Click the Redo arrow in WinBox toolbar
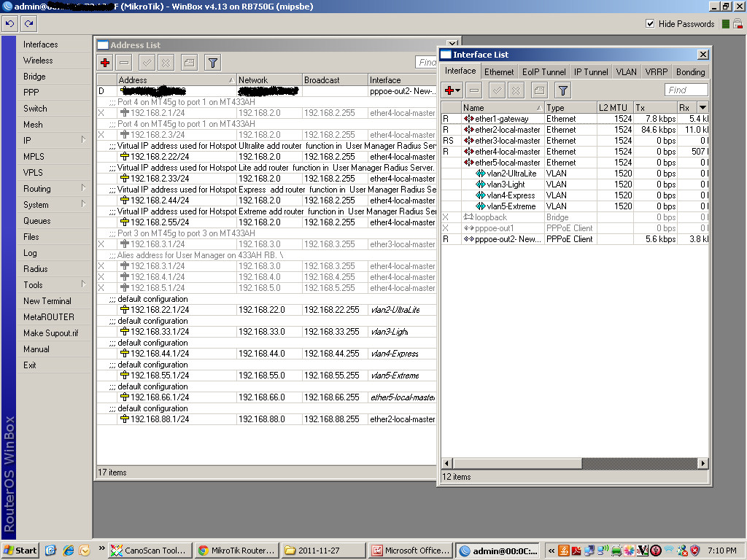Image resolution: width=747 pixels, height=560 pixels. click(x=28, y=23)
